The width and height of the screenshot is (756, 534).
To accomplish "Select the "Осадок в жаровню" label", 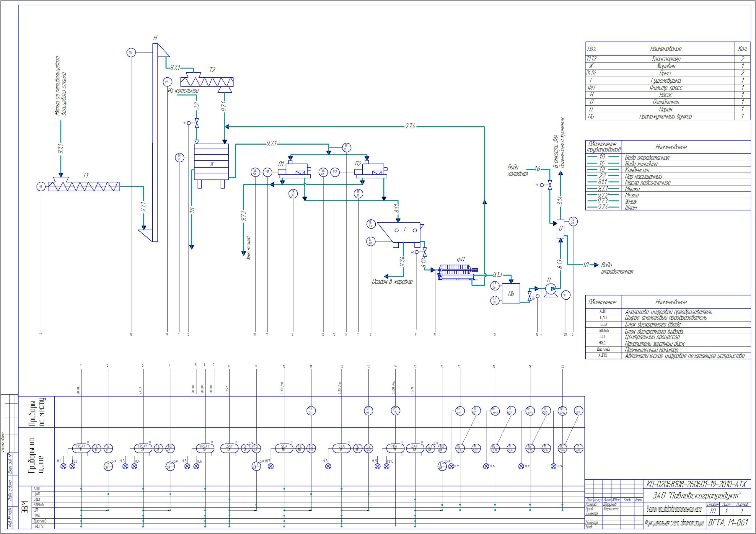I will point(392,282).
